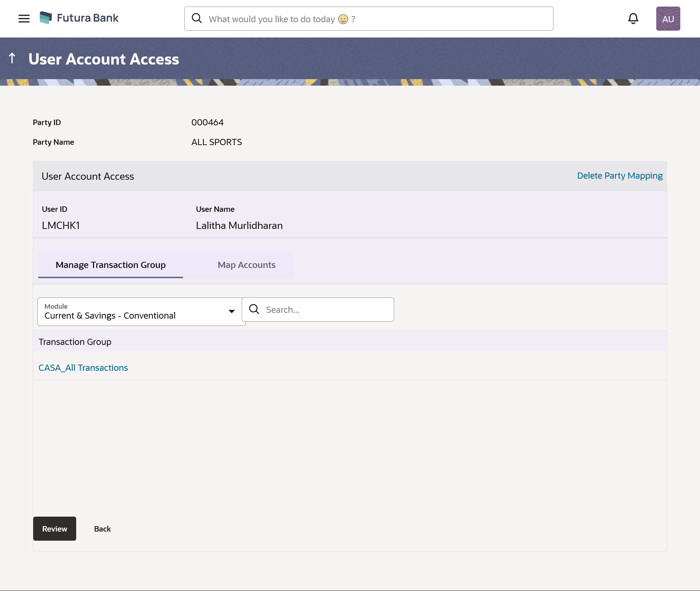Click the emoji icon in search placeholder

[343, 19]
